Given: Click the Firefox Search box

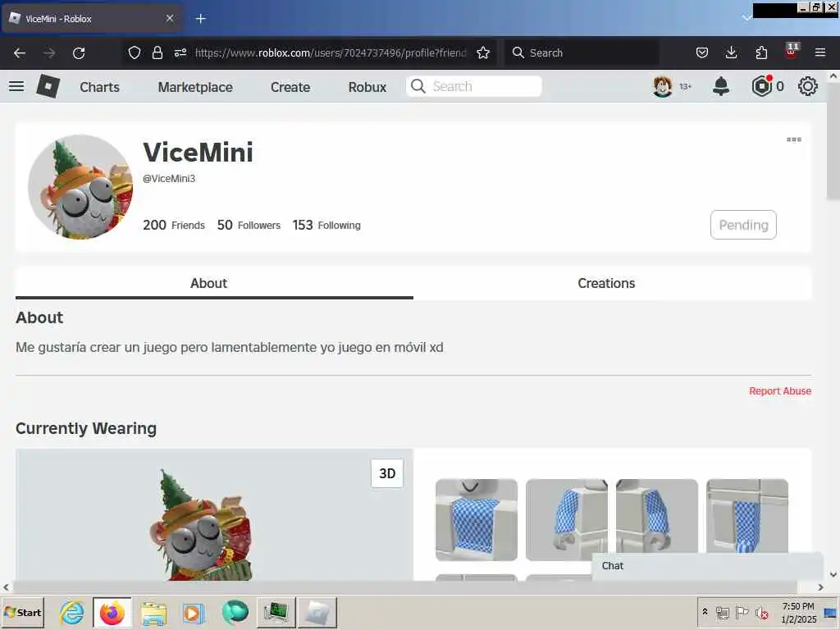Looking at the screenshot, I should coord(582,52).
